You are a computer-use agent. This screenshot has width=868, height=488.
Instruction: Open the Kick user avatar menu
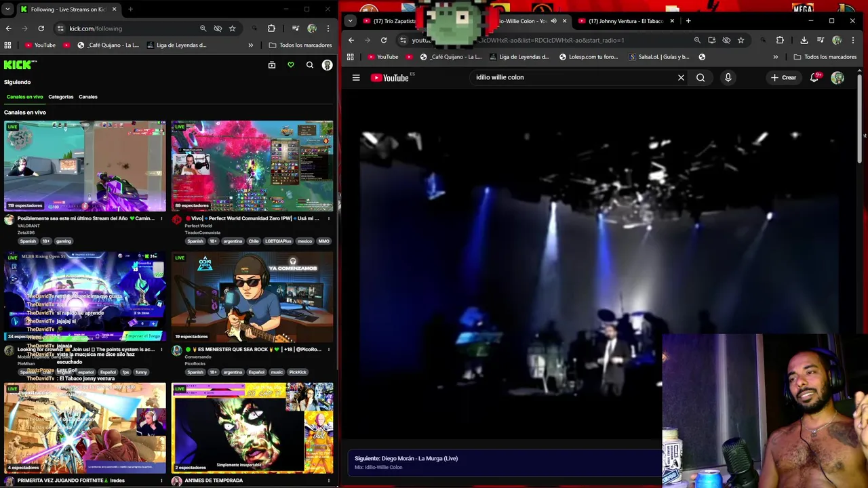pyautogui.click(x=328, y=65)
